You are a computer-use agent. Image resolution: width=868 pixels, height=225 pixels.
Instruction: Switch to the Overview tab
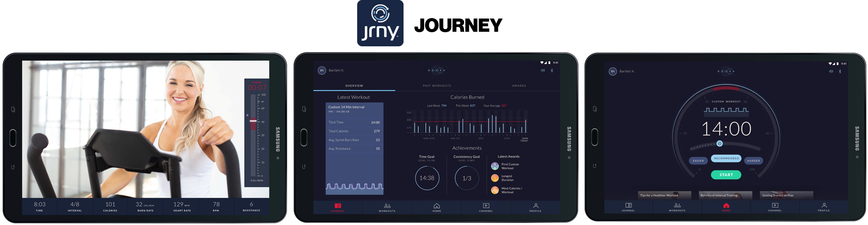[x=354, y=86]
